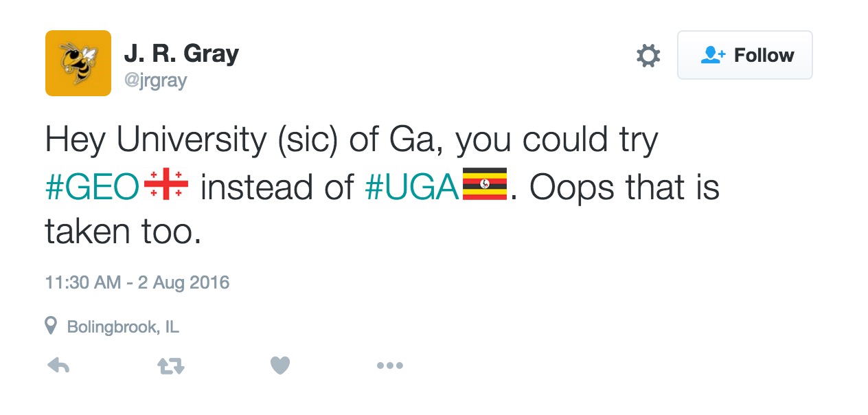Visit the @jrgray handle link
Screen dimensions: 868x415
[x=155, y=80]
